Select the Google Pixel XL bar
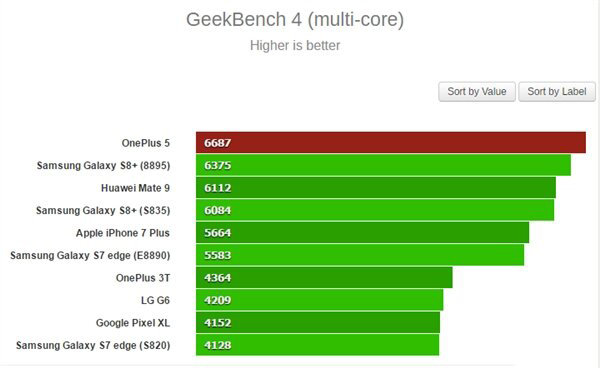The width and height of the screenshot is (600, 368). point(318,323)
